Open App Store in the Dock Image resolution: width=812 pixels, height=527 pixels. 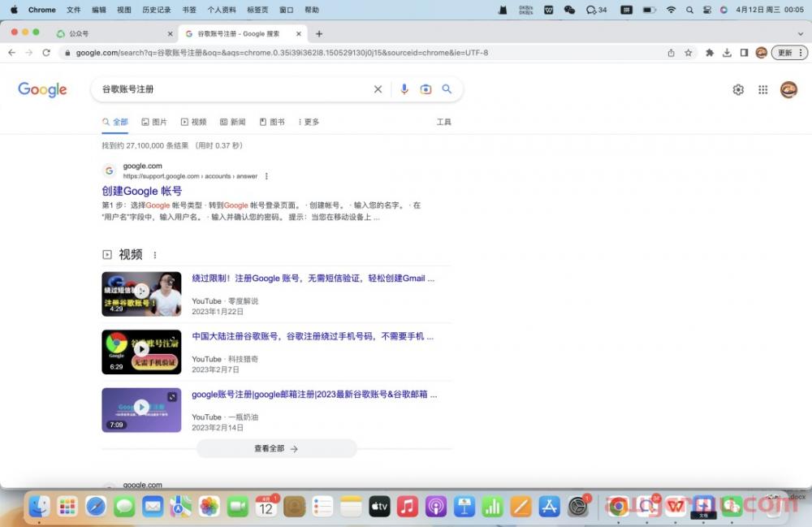549,507
